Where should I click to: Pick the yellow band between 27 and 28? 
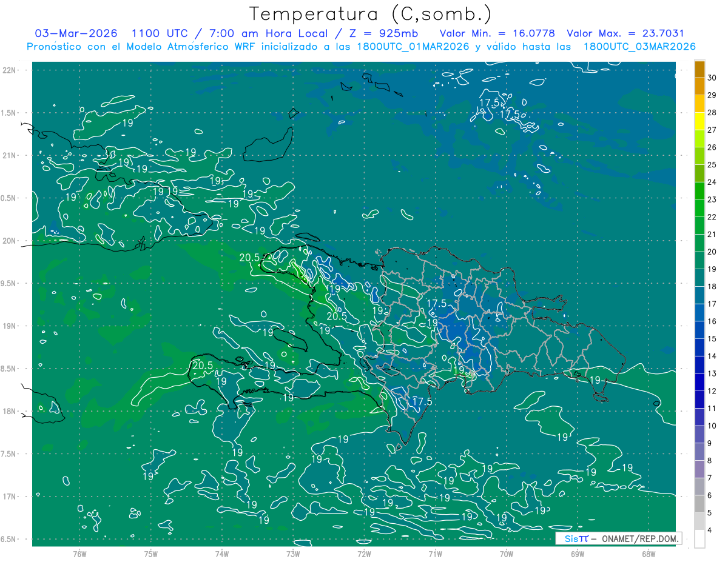coord(699,121)
